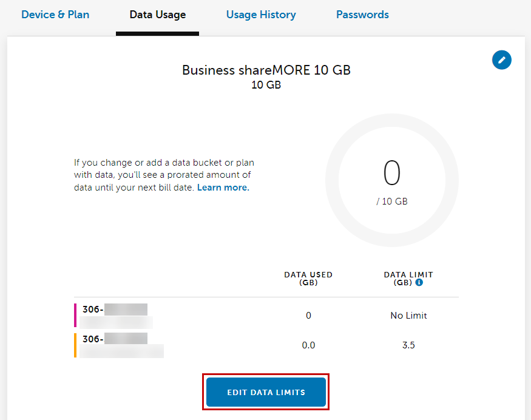This screenshot has width=531, height=420.
Task: Open the Learn more link
Action: tap(223, 187)
